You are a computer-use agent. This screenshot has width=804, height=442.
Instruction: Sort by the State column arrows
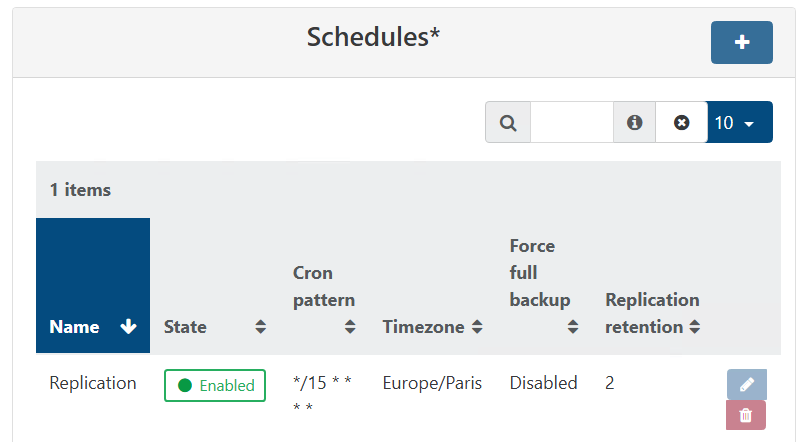pos(261,327)
